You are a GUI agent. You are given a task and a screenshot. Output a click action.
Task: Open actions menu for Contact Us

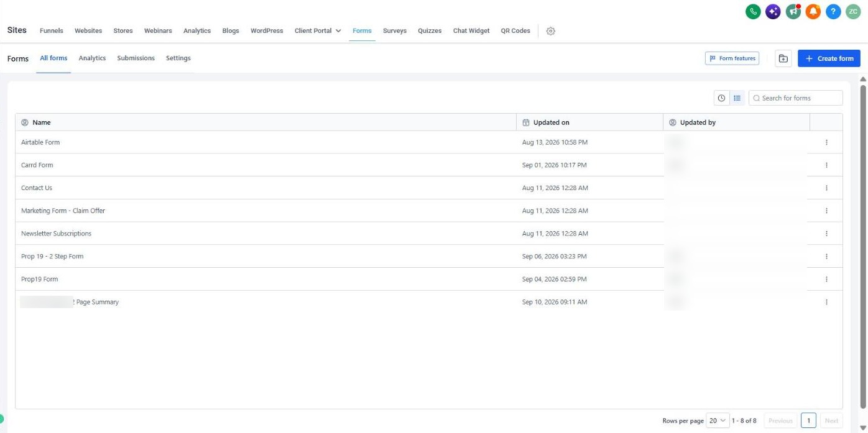click(826, 188)
